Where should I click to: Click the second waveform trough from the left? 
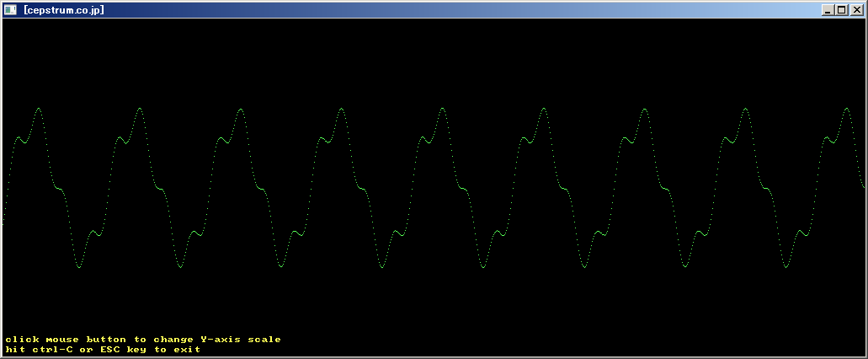pyautogui.click(x=180, y=268)
